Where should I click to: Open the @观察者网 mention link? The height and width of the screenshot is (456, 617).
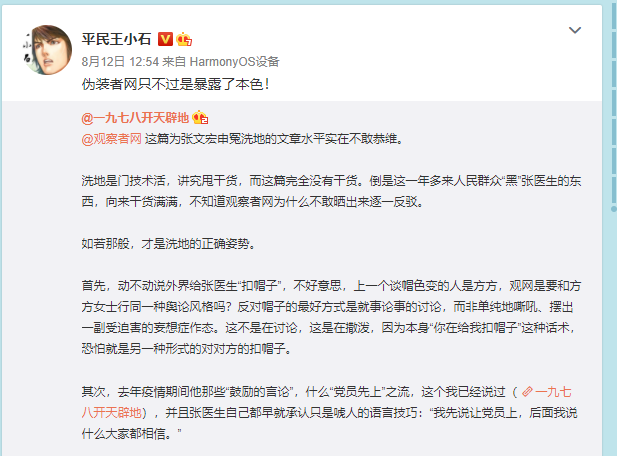tap(111, 138)
